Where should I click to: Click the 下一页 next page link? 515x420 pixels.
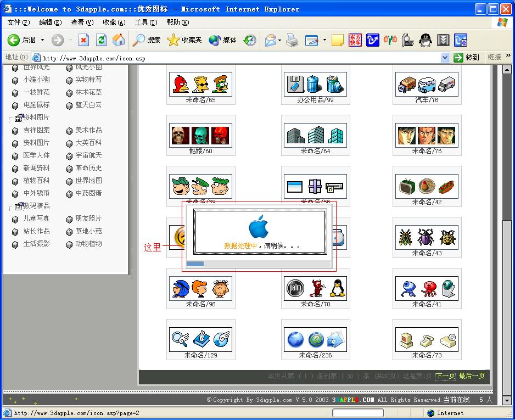tap(445, 376)
